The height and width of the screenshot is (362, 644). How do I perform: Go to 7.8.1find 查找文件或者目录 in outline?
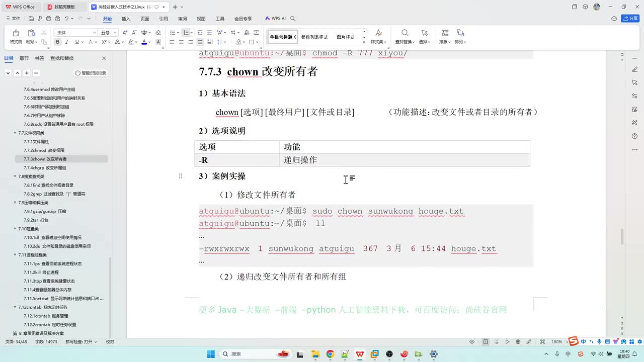pyautogui.click(x=48, y=185)
